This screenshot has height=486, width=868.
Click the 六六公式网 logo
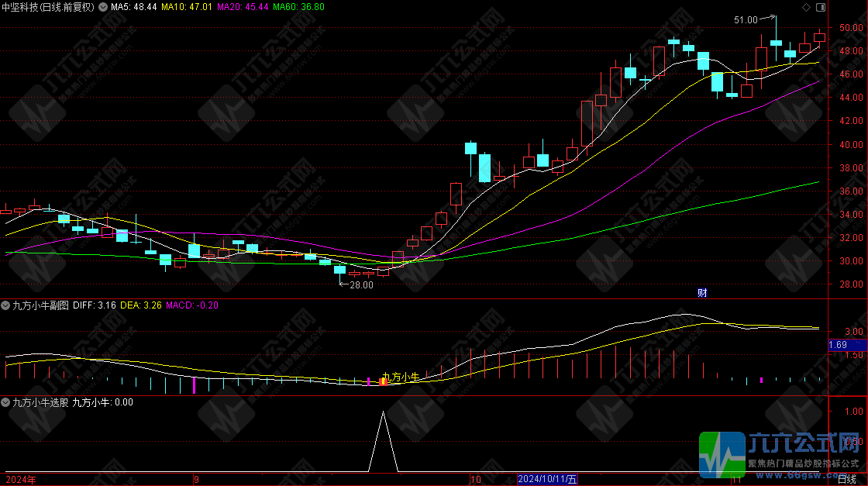pos(781,452)
